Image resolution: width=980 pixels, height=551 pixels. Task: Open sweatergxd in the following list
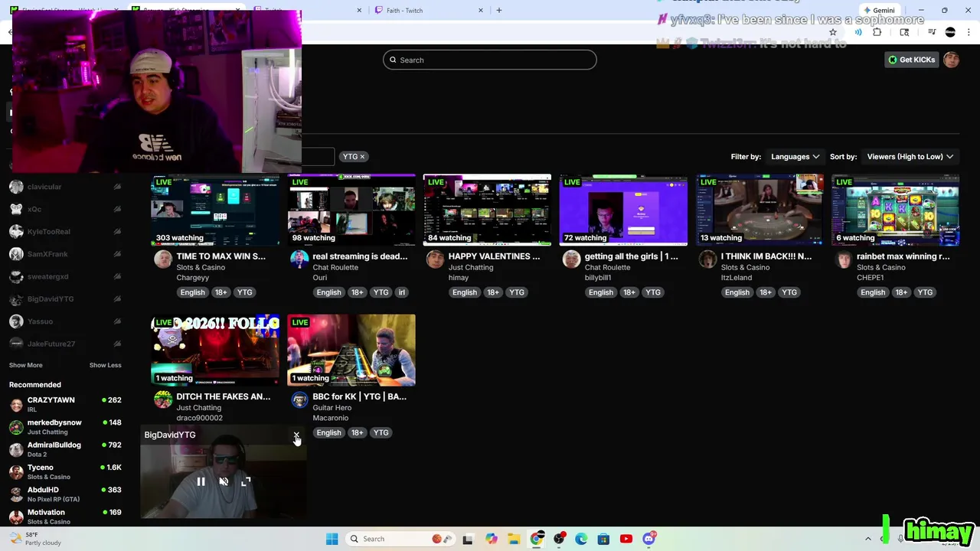65,276
